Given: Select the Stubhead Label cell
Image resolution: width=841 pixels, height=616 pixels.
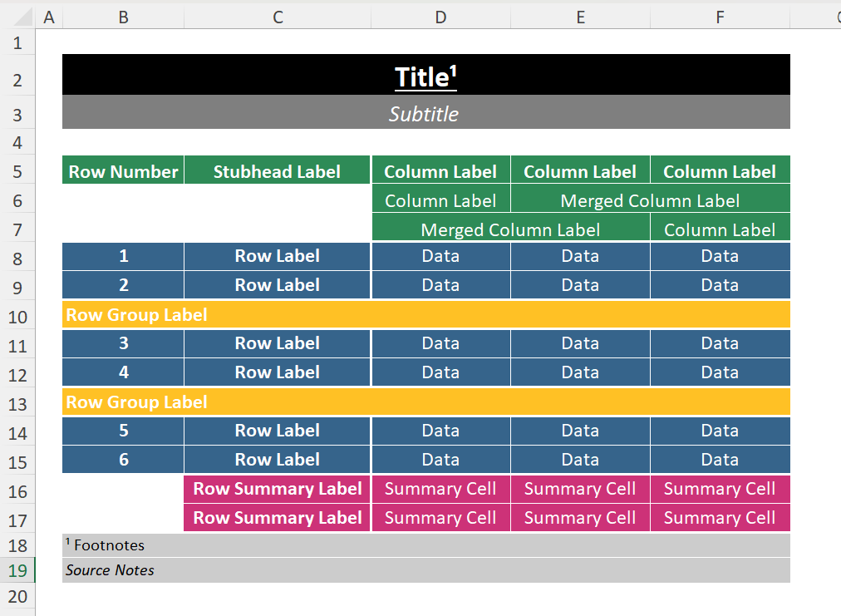Looking at the screenshot, I should [277, 171].
